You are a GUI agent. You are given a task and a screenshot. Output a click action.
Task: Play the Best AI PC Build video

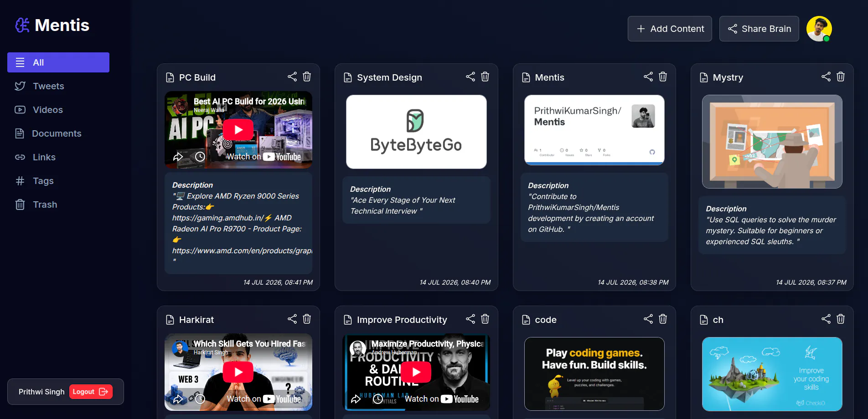coord(238,130)
